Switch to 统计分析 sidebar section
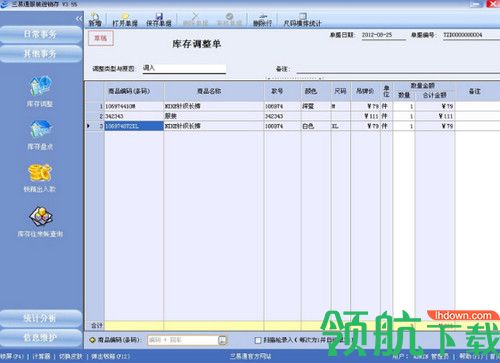Image resolution: width=500 pixels, height=363 pixels. (x=41, y=318)
